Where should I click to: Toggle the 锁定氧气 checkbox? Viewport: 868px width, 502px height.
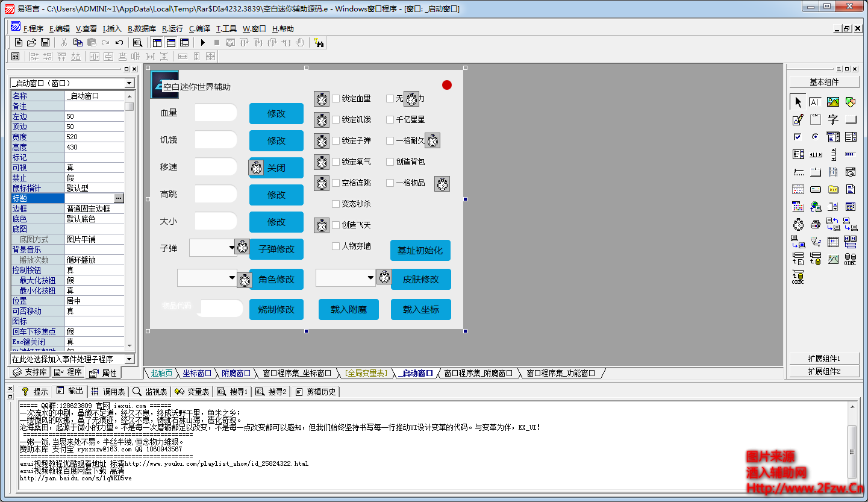(336, 162)
